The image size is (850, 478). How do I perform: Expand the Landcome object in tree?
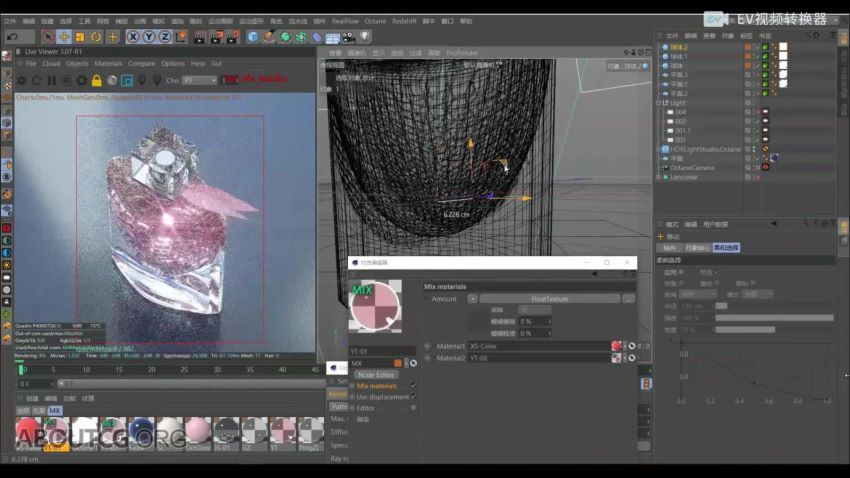[659, 177]
